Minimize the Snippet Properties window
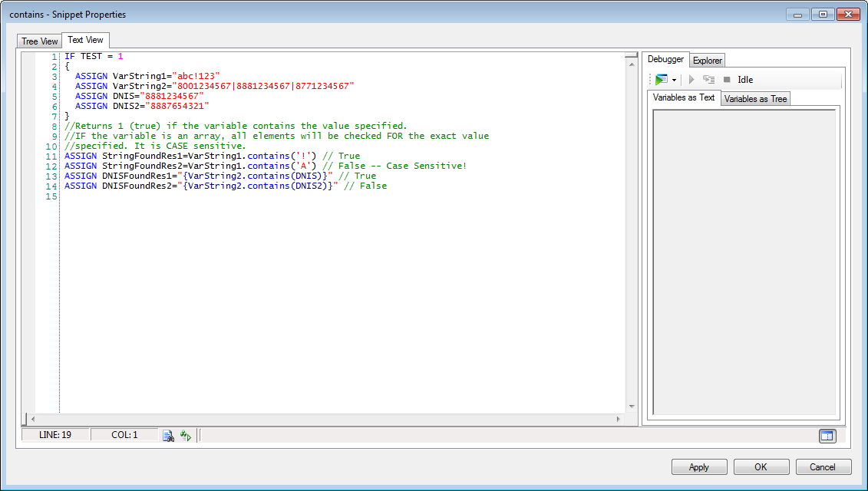This screenshot has width=868, height=491. point(797,15)
